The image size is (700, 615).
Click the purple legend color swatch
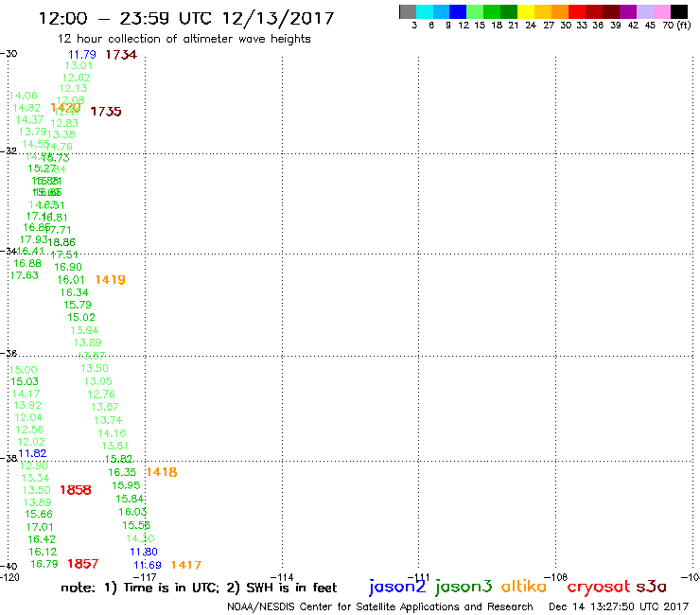pos(627,11)
